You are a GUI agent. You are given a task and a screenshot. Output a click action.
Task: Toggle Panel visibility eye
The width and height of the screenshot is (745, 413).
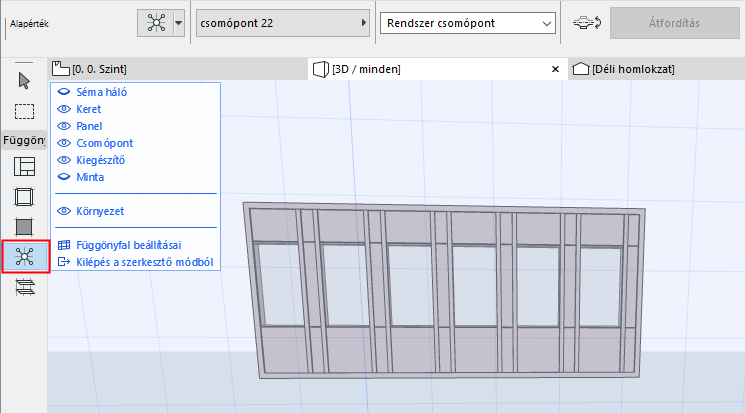coord(64,126)
